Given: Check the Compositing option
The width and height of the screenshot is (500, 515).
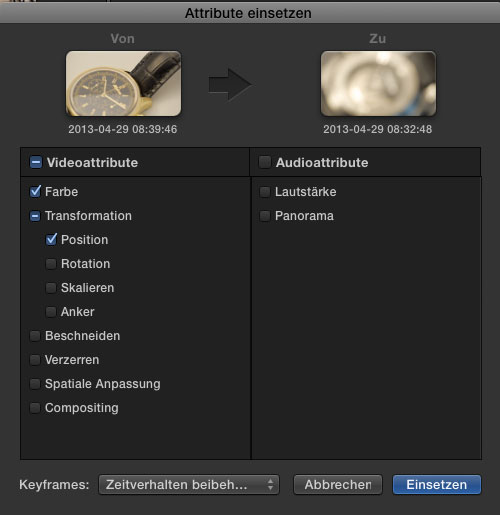Looking at the screenshot, I should [x=35, y=408].
